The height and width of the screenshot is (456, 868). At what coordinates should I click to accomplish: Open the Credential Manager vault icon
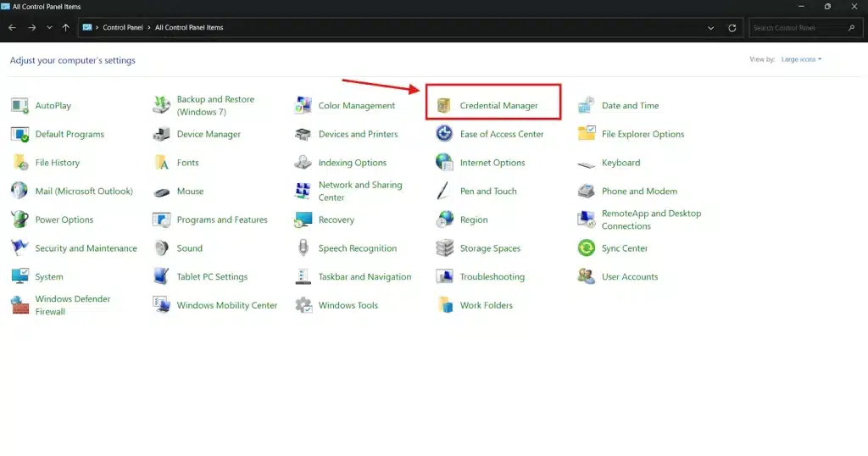[x=444, y=105]
